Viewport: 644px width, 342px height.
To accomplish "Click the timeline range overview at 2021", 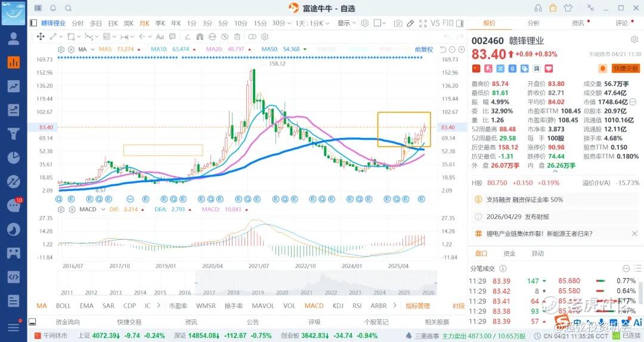I will (306, 292).
